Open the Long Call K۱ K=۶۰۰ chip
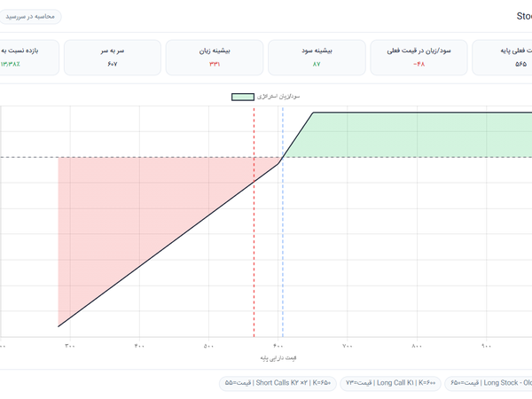The width and height of the screenshot is (532, 399). point(390,383)
